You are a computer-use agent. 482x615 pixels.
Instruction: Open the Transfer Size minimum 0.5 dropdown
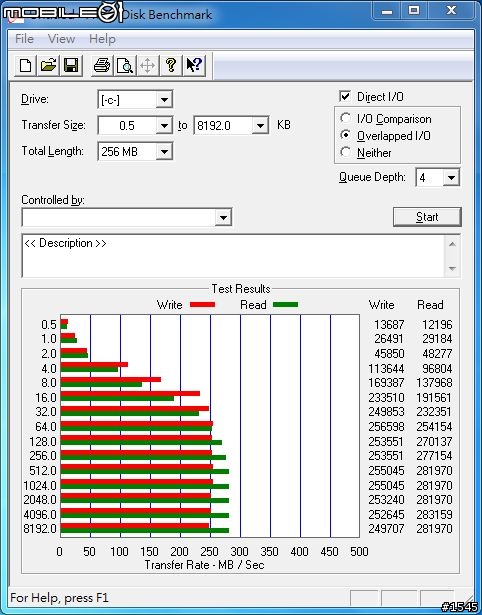pos(164,126)
